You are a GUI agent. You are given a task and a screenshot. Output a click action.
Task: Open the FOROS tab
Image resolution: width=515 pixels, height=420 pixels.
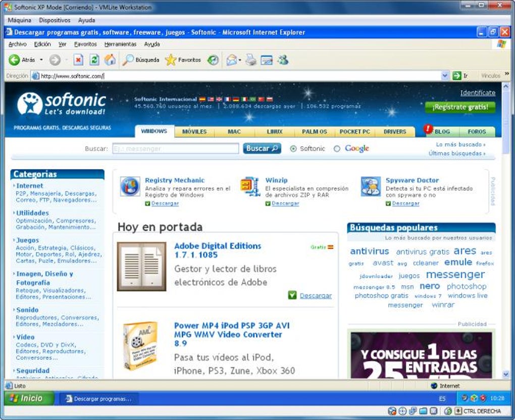[477, 131]
